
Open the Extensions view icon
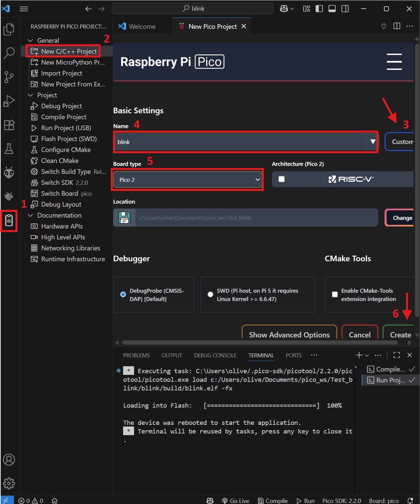coord(9,125)
